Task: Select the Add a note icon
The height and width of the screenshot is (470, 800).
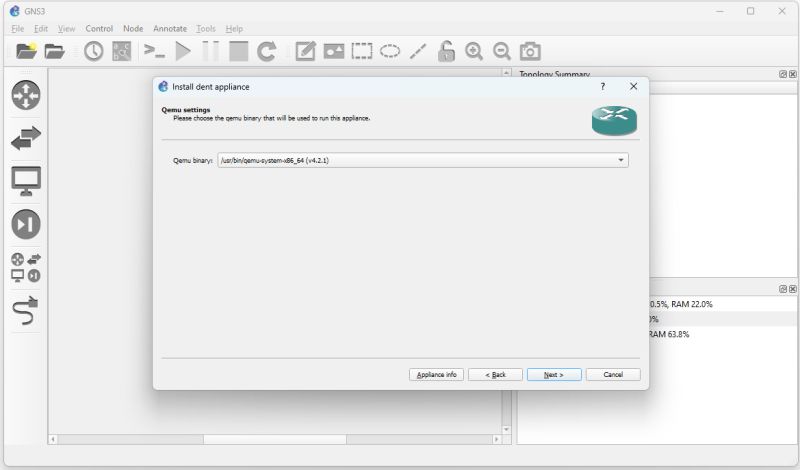Action: click(x=305, y=51)
